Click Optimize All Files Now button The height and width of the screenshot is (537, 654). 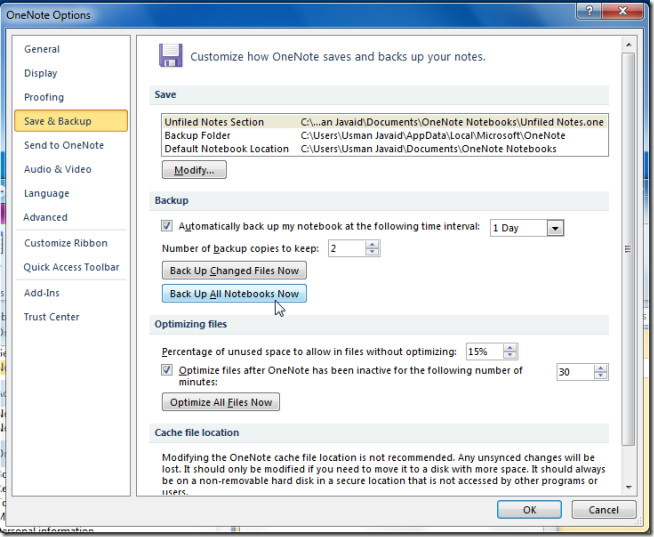[221, 402]
